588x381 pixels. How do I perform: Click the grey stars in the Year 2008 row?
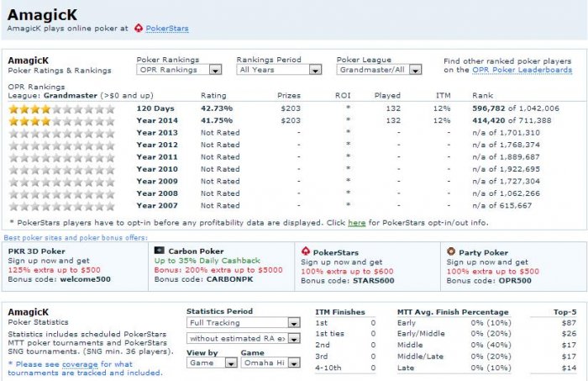pyautogui.click(x=62, y=194)
